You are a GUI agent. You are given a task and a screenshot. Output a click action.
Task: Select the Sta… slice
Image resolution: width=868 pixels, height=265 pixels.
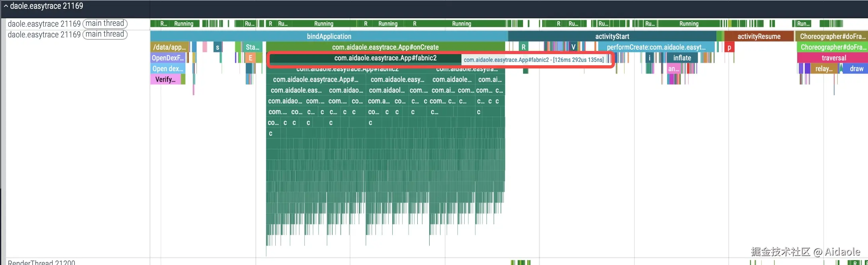252,47
